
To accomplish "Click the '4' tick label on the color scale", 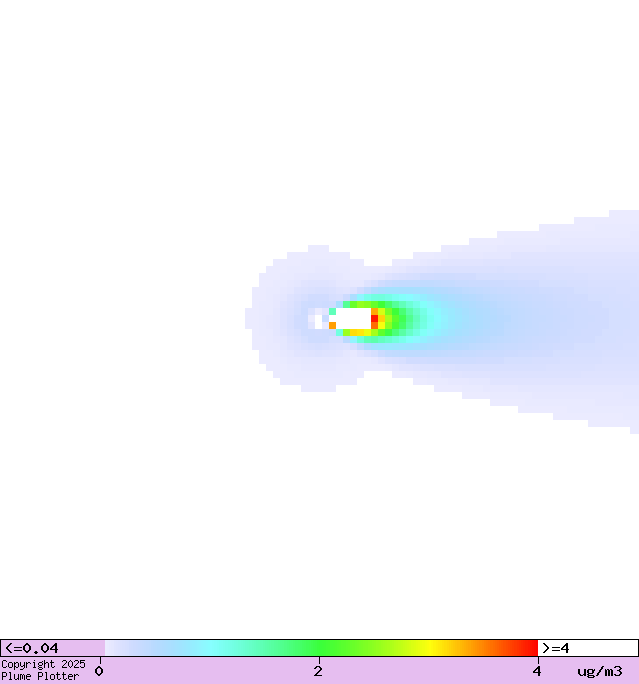I will [x=537, y=671].
